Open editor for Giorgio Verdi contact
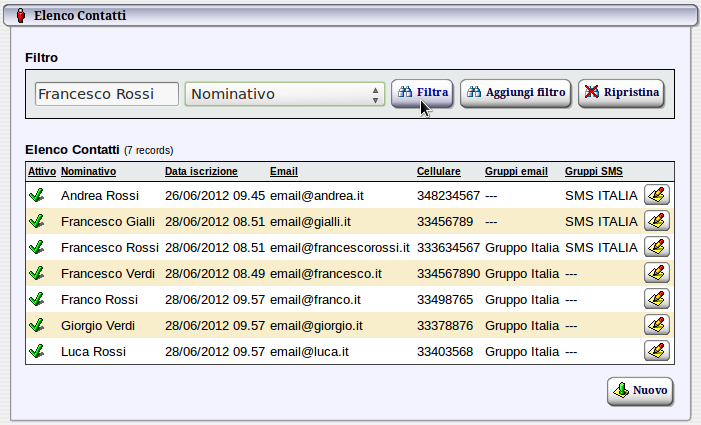 656,325
